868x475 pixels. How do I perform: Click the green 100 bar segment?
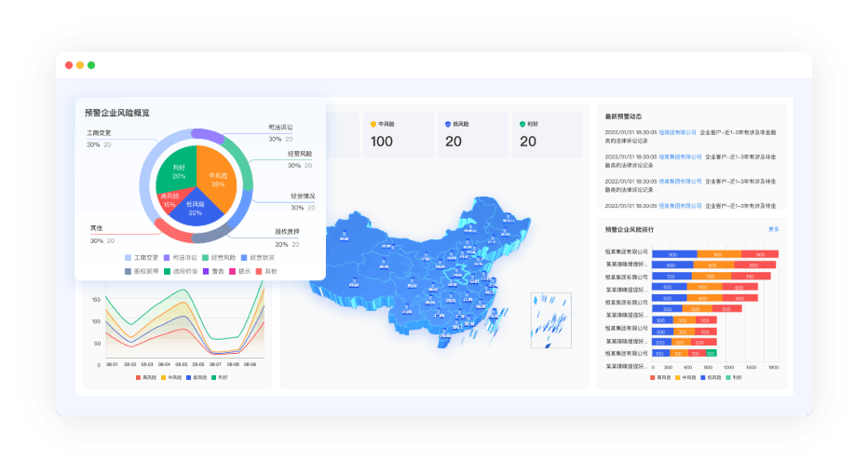coord(712,353)
